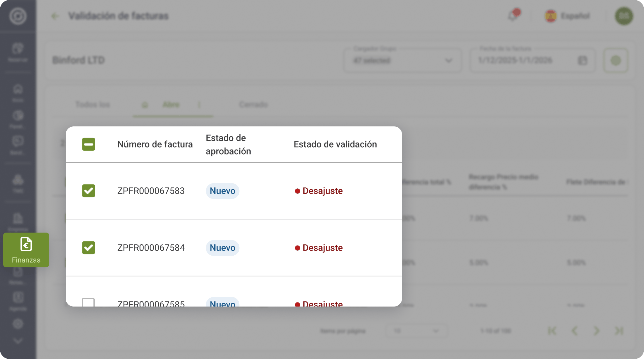Screen dimensions: 644x359
Task: Uncheck invoice ZPFR000067583 checkbox
Action: coord(88,191)
